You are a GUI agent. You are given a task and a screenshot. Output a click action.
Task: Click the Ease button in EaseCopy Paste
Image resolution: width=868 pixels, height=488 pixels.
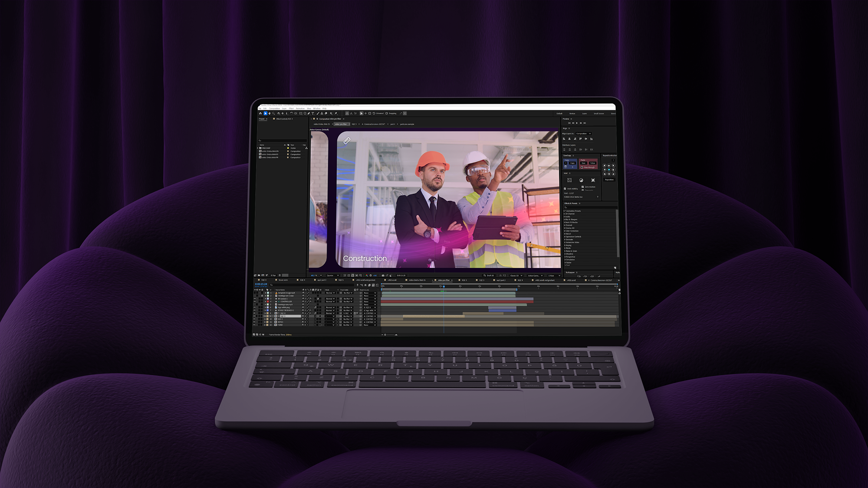pyautogui.click(x=584, y=164)
